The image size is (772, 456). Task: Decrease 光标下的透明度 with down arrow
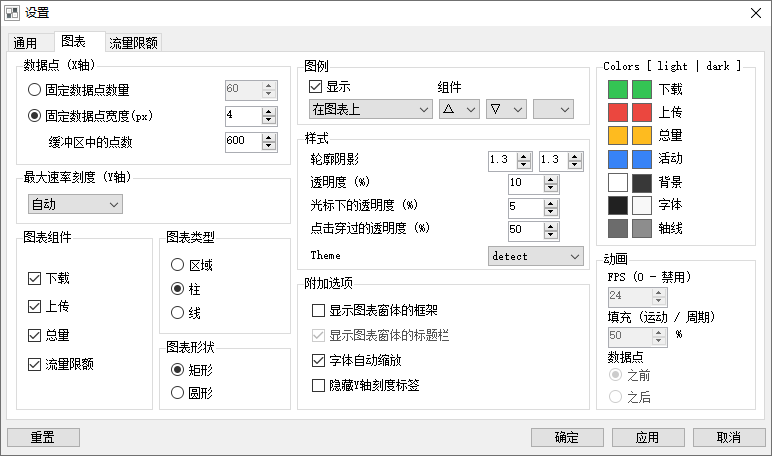[551, 212]
